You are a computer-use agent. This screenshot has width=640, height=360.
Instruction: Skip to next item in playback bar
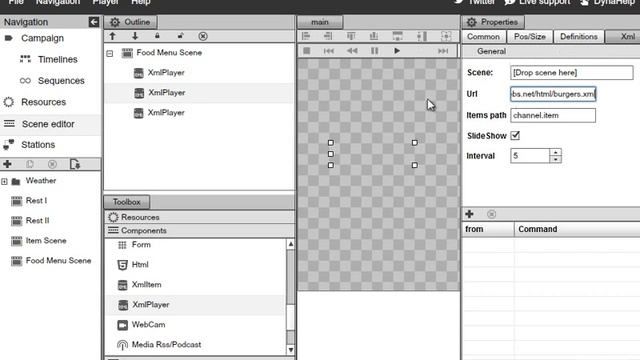[x=443, y=51]
